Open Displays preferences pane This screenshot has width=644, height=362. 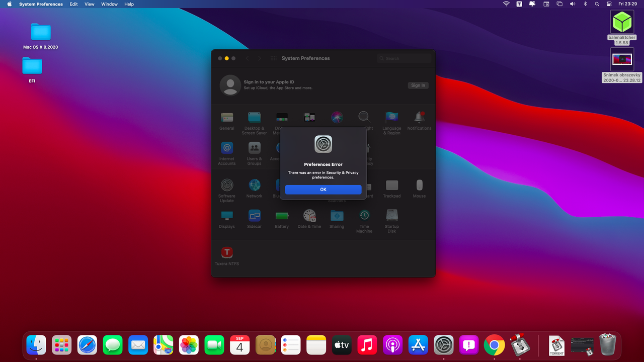[x=227, y=219]
